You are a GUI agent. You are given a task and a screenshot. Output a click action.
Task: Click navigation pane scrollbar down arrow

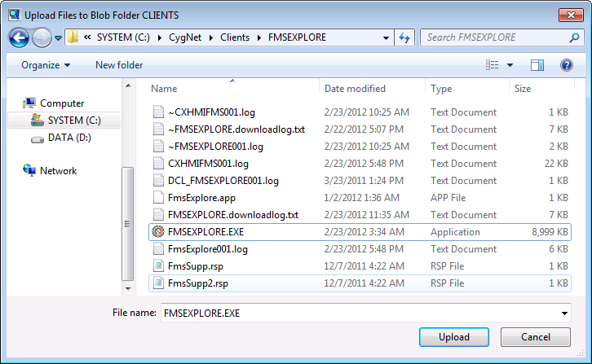[x=128, y=288]
